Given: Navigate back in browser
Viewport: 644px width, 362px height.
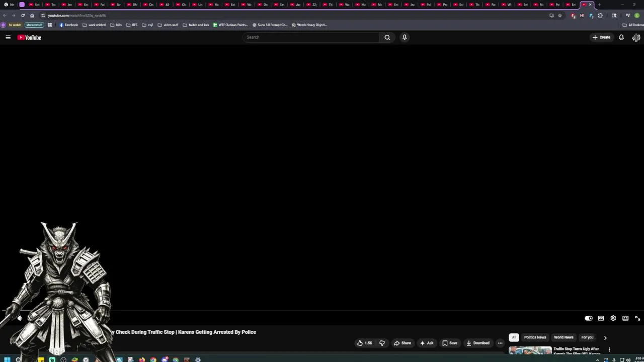Looking at the screenshot, I should 5,16.
